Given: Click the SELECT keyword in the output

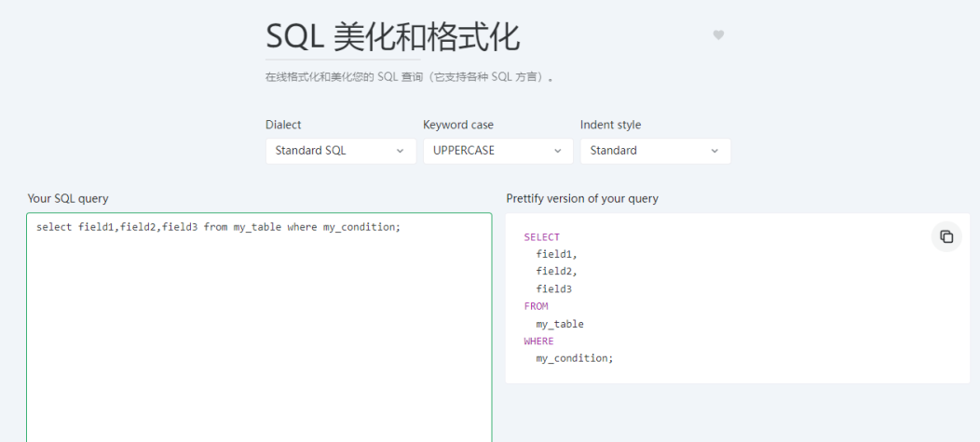Looking at the screenshot, I should coord(541,237).
